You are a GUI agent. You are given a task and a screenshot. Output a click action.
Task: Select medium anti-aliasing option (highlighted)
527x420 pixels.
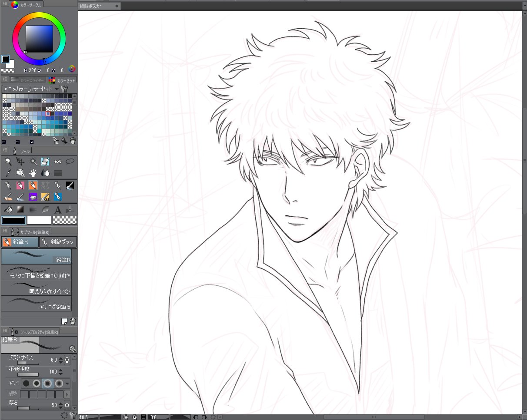(48, 384)
